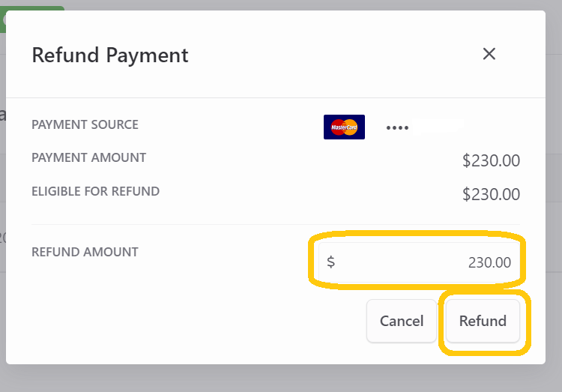Image resolution: width=562 pixels, height=392 pixels.
Task: Click the ELIGIBLE FOR REFUND label
Action: 96,192
